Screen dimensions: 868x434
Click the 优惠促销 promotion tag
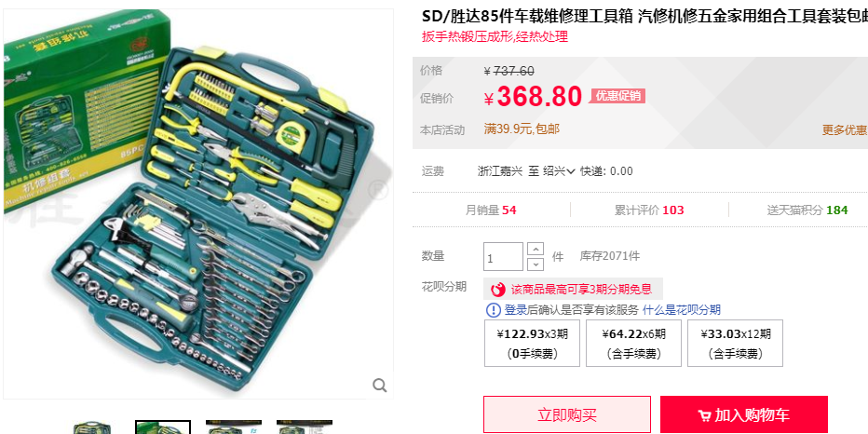[617, 96]
